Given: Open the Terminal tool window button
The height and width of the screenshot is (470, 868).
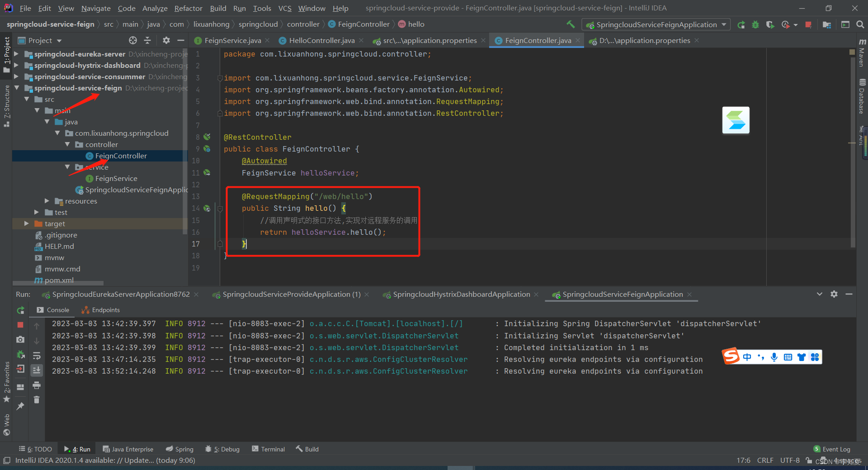Looking at the screenshot, I should 269,449.
